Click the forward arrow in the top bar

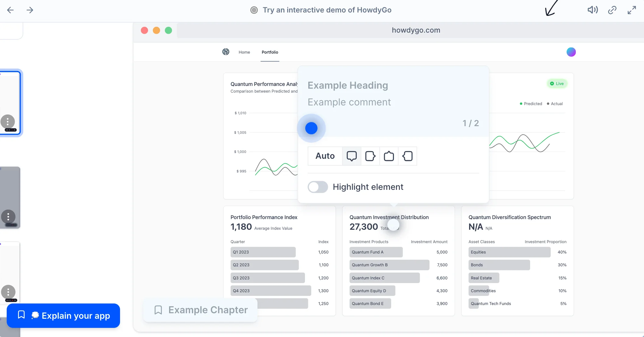(x=30, y=10)
